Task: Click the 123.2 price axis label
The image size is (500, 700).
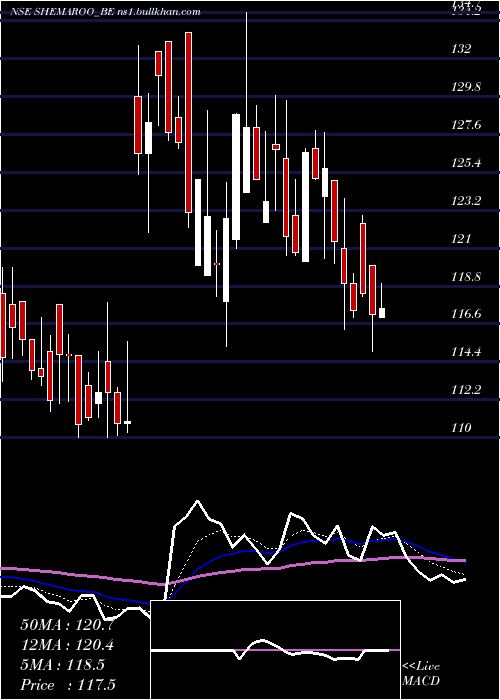Action: [x=466, y=200]
